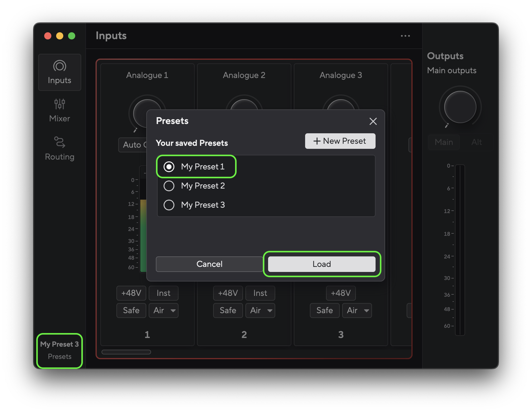Image resolution: width=532 pixels, height=413 pixels.
Task: Enable +48V phantom power on Analogue 2
Action: click(x=228, y=293)
